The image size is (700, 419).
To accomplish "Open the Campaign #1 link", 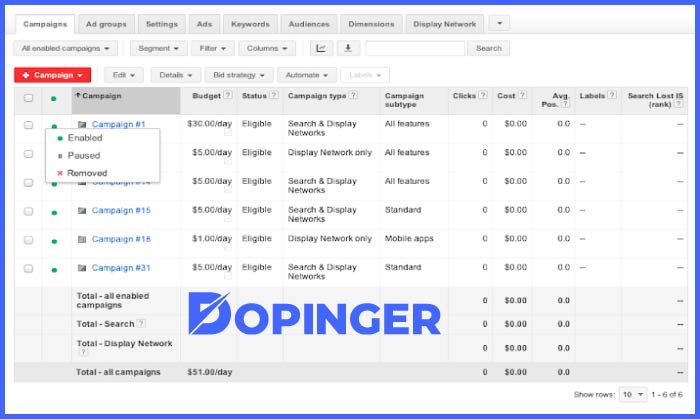I will (x=119, y=124).
